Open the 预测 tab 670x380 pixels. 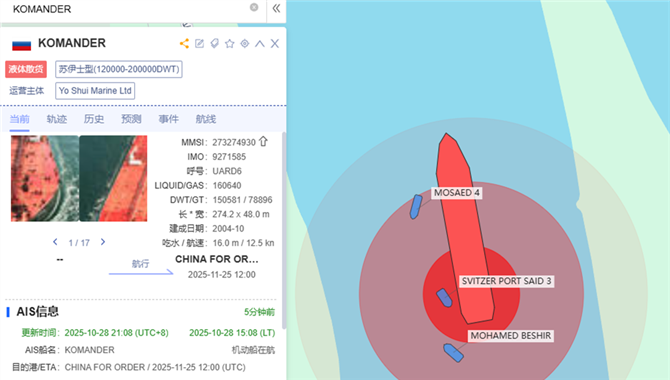point(131,119)
